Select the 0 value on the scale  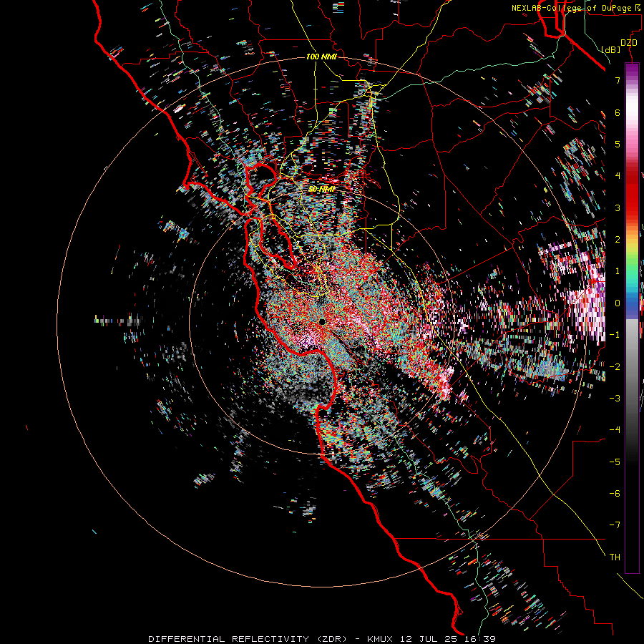[618, 303]
